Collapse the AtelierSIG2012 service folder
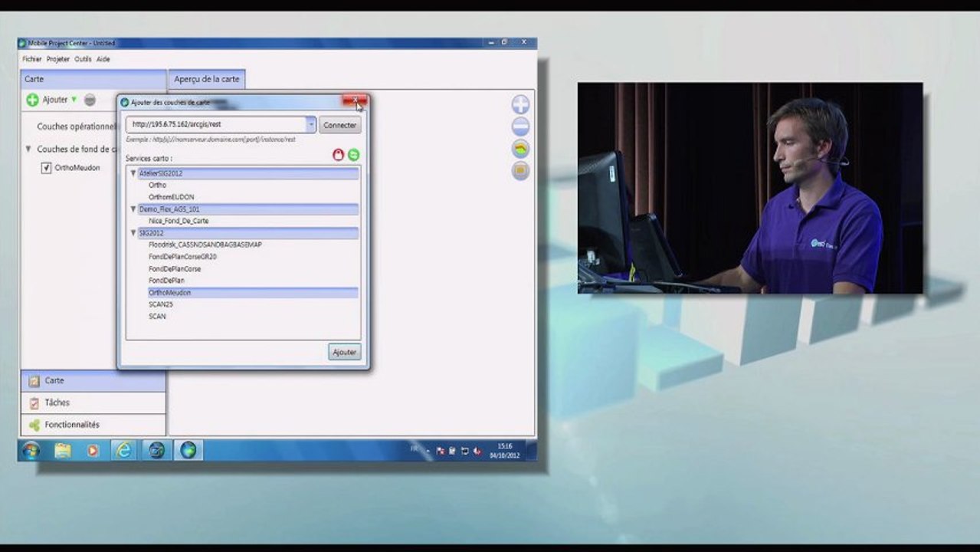Image resolution: width=980 pixels, height=552 pixels. (133, 173)
